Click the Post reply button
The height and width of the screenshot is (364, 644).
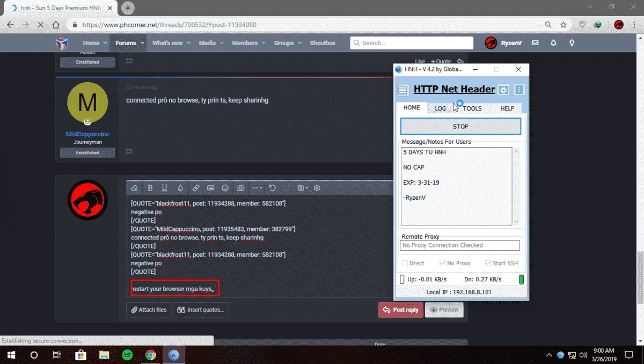pyautogui.click(x=400, y=310)
